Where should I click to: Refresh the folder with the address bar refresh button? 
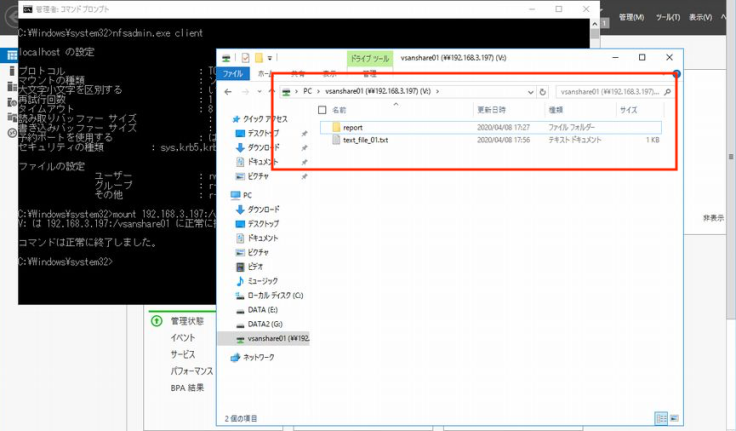coord(543,92)
